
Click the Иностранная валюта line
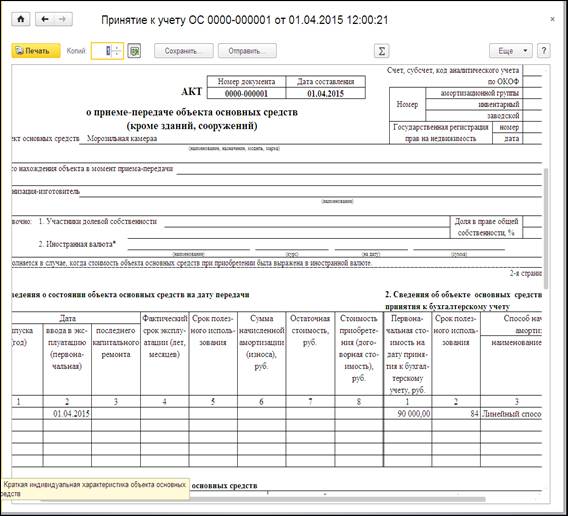click(77, 244)
